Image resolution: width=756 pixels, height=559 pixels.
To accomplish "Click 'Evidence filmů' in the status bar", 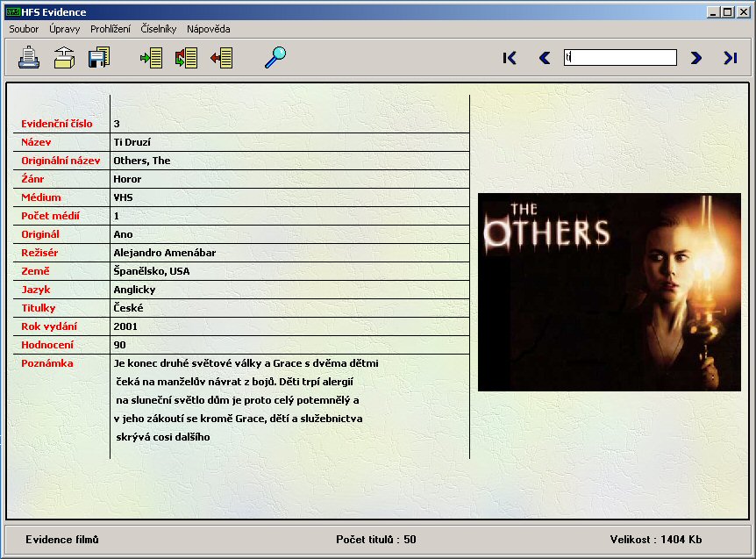I will pyautogui.click(x=62, y=539).
